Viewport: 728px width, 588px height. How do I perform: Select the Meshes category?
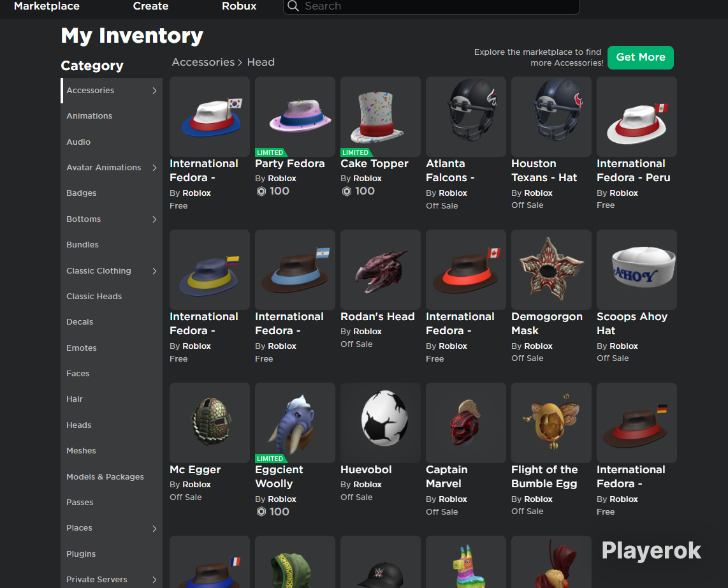tap(81, 450)
